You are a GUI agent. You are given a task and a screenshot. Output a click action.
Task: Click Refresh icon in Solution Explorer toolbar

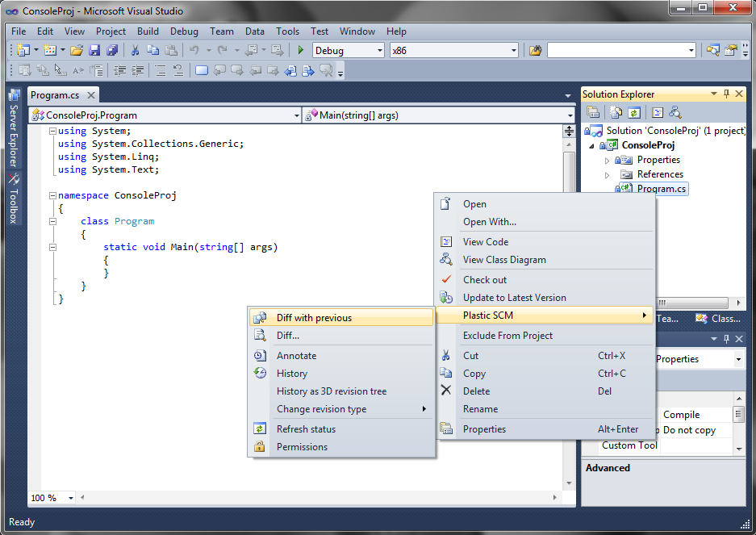pos(634,112)
